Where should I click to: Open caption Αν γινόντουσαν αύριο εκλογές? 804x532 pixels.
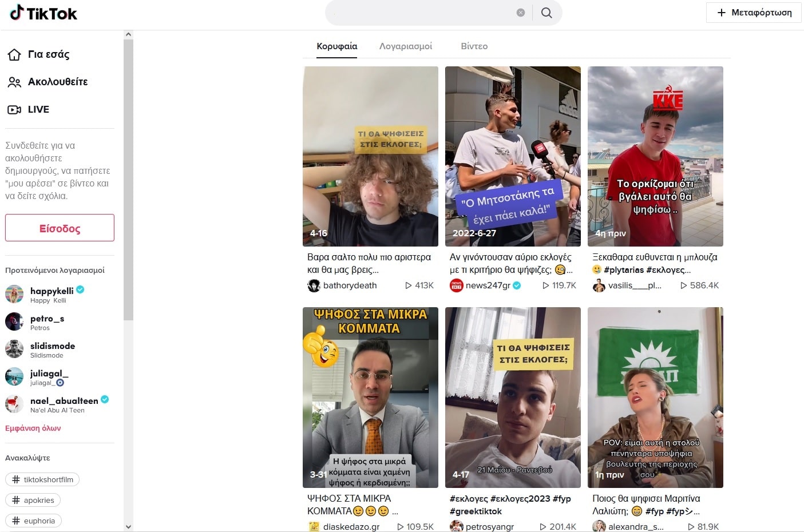511,264
